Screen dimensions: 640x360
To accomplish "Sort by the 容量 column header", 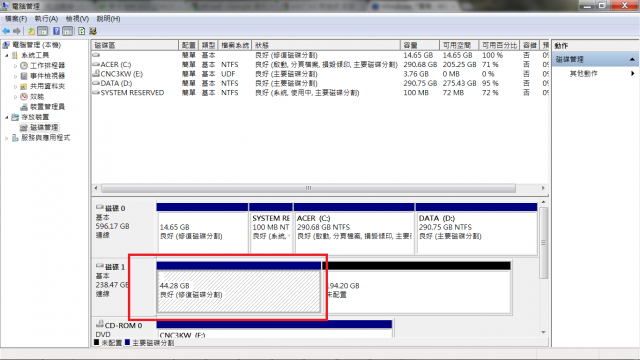I will point(420,45).
